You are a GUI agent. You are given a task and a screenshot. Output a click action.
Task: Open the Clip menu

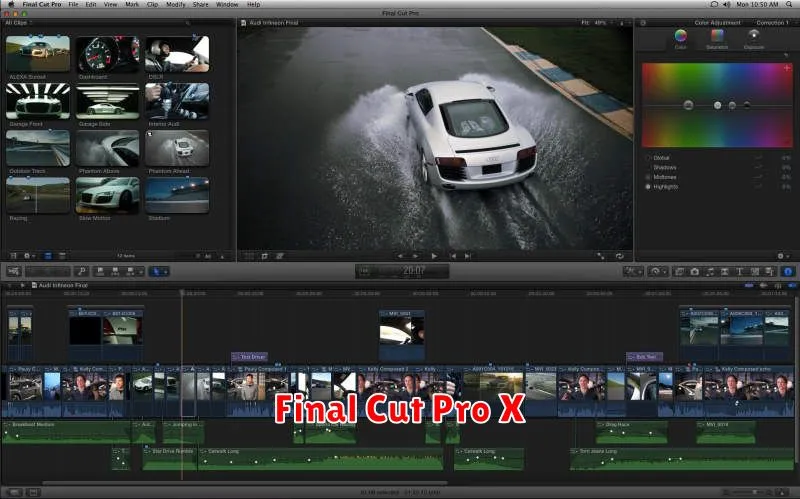(x=153, y=4)
